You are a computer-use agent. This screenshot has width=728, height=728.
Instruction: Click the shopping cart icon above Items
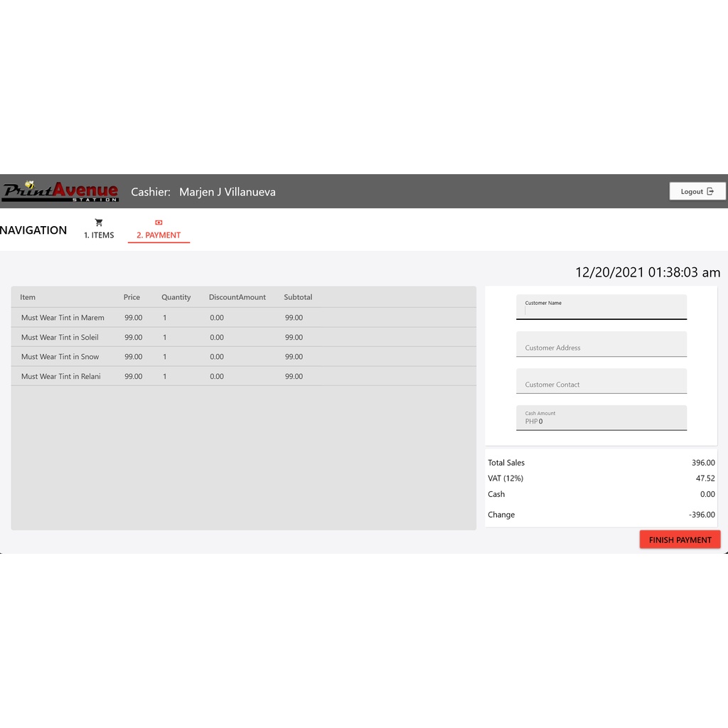tap(99, 223)
